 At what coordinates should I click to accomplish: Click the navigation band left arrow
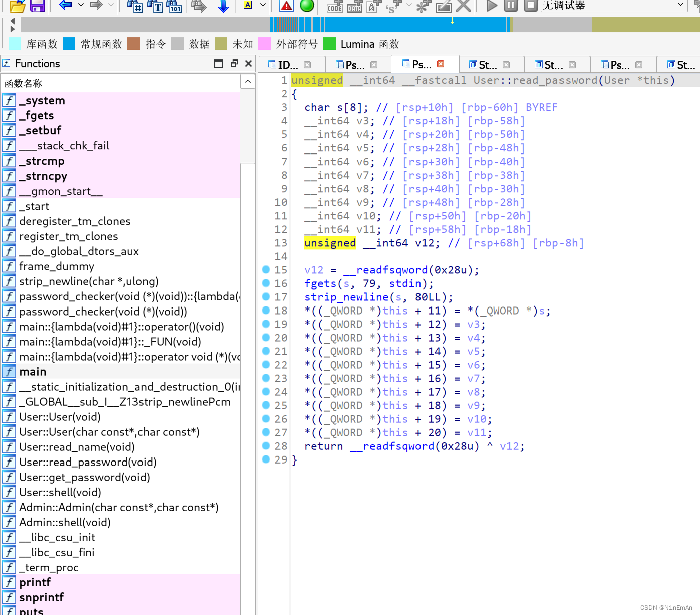(x=13, y=21)
